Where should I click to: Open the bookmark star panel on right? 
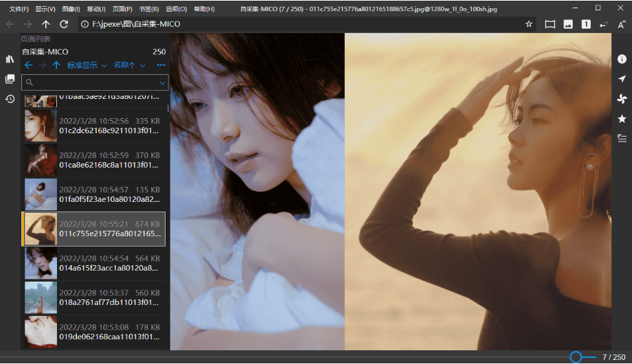pos(622,119)
